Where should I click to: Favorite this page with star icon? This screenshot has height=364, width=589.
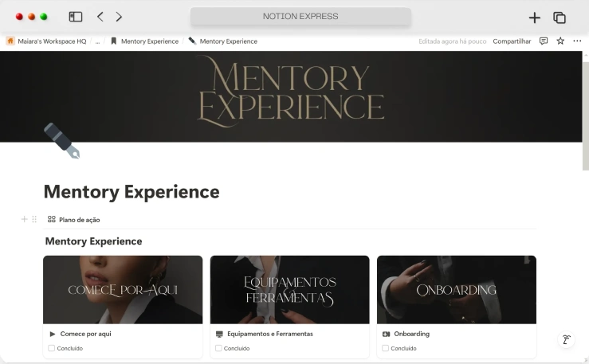tap(560, 41)
